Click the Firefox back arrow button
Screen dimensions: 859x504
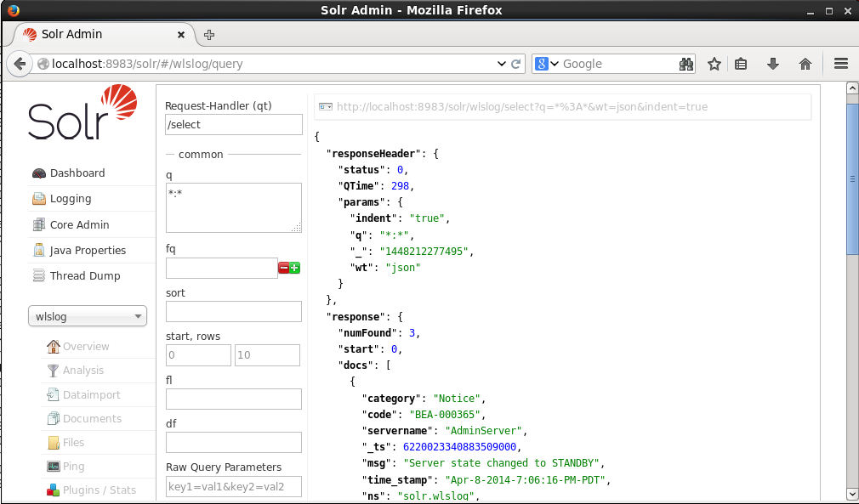point(20,64)
